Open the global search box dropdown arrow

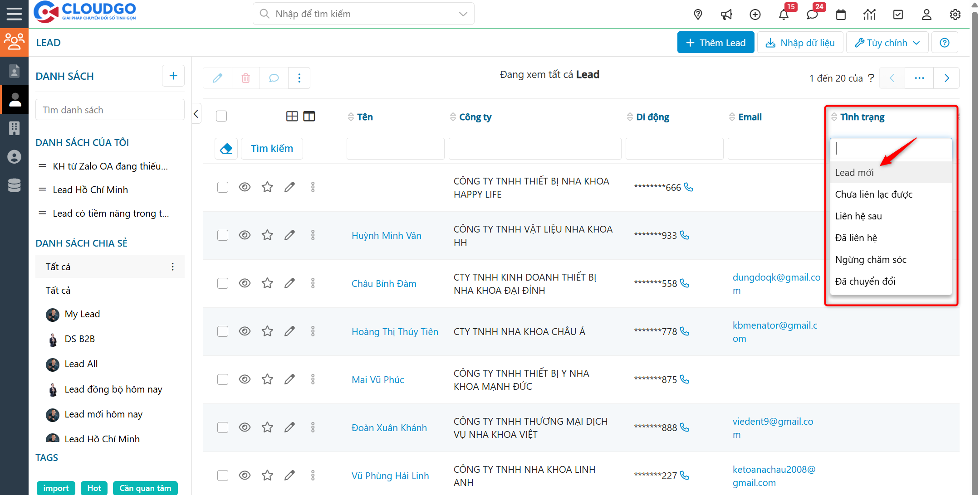click(463, 14)
